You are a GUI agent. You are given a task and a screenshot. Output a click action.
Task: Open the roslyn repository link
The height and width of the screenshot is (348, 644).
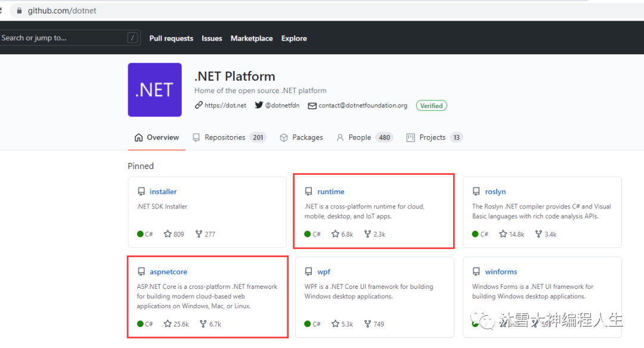pos(496,192)
